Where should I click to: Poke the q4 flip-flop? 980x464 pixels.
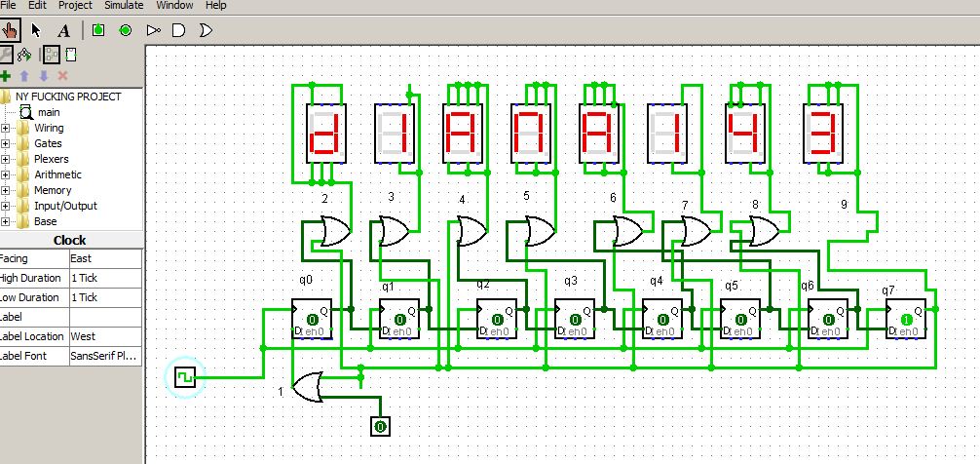coord(662,319)
